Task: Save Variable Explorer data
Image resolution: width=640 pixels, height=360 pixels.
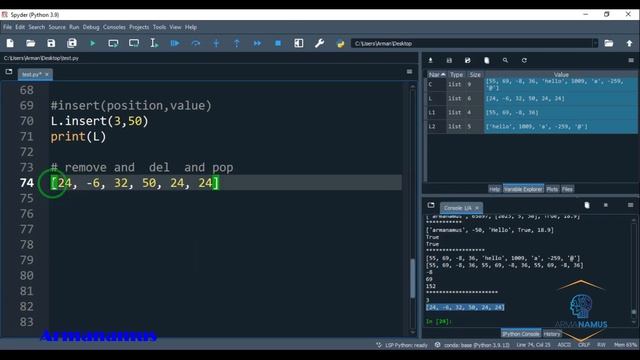Action: click(449, 60)
